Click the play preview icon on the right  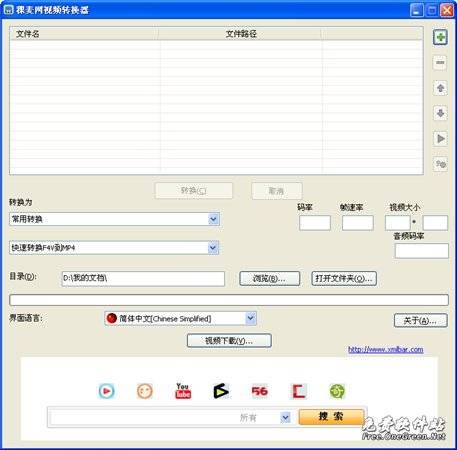[x=440, y=138]
